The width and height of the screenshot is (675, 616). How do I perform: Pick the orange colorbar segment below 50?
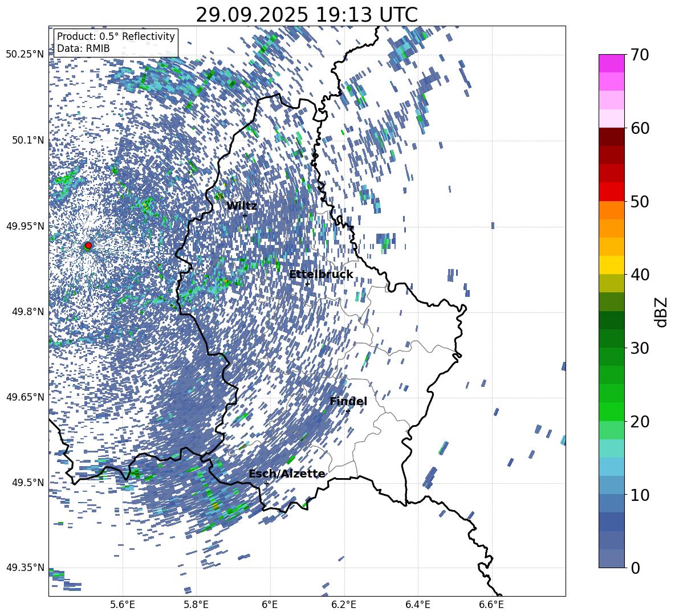pyautogui.click(x=611, y=210)
